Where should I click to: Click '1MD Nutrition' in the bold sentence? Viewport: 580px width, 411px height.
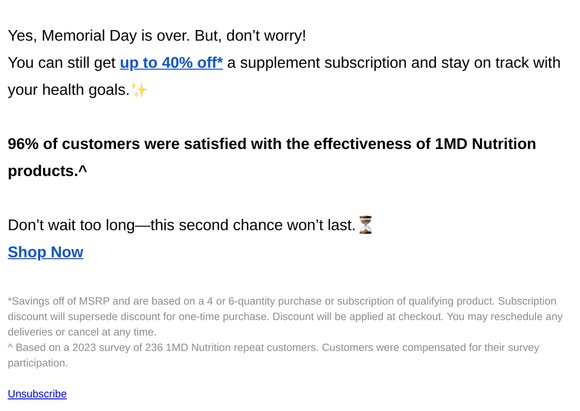pos(485,144)
